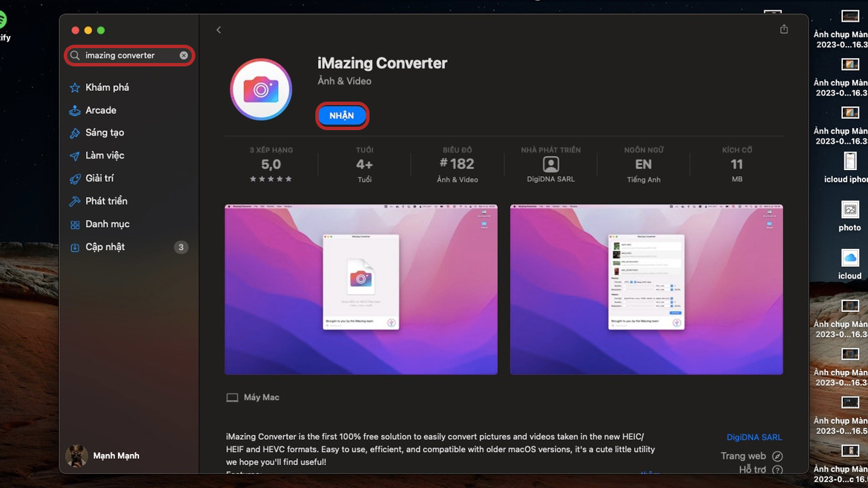Click the Máy Mac platform icon
868x488 pixels.
point(232,398)
